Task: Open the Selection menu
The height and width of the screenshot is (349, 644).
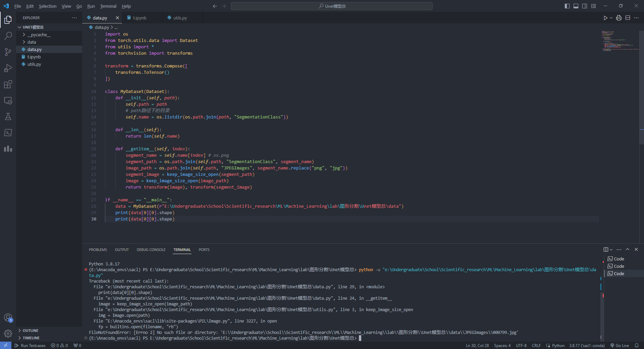Action: point(47,6)
